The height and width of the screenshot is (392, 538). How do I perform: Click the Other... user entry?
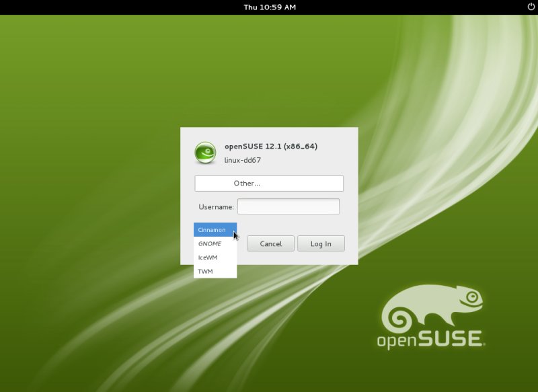pyautogui.click(x=269, y=184)
